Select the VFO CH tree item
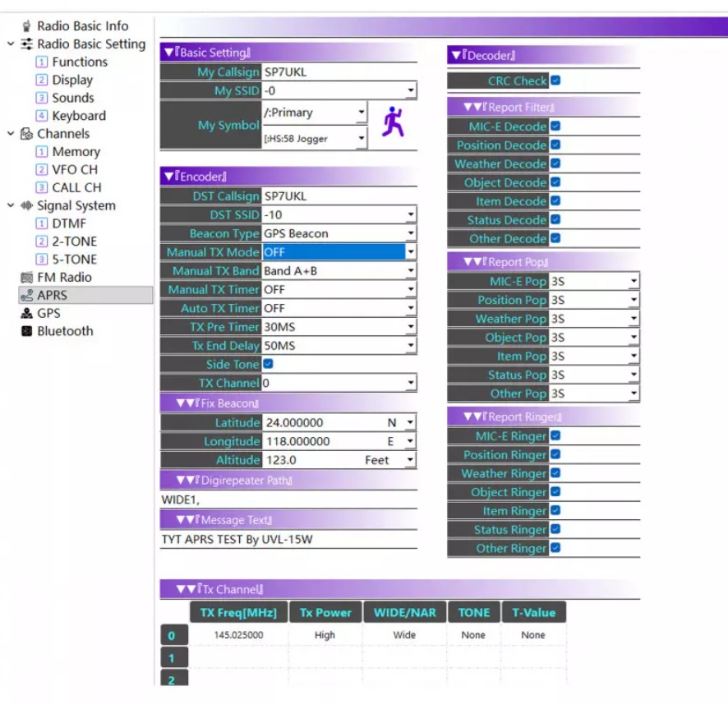The image size is (728, 704). tap(75, 170)
